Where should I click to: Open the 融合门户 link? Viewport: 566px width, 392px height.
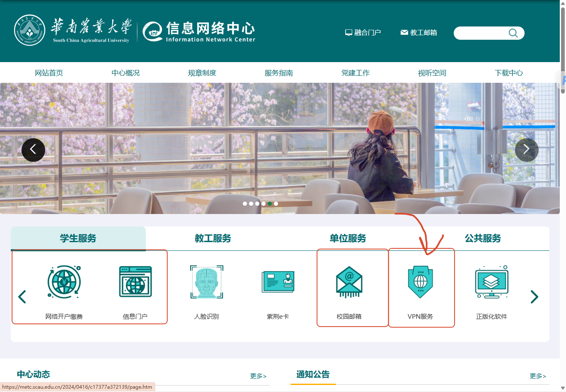click(x=363, y=33)
